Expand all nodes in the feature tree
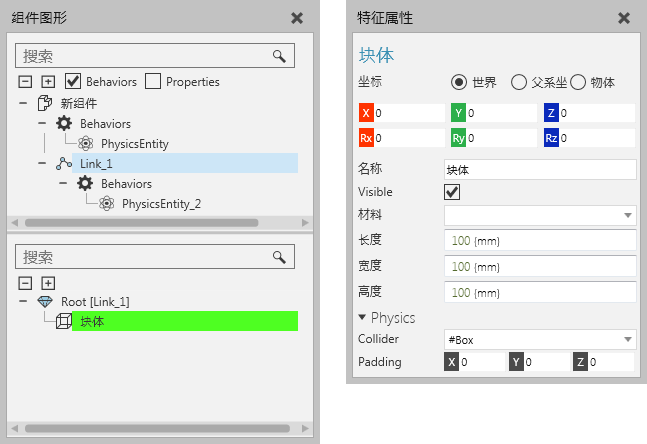This screenshot has width=647, height=444. click(47, 283)
